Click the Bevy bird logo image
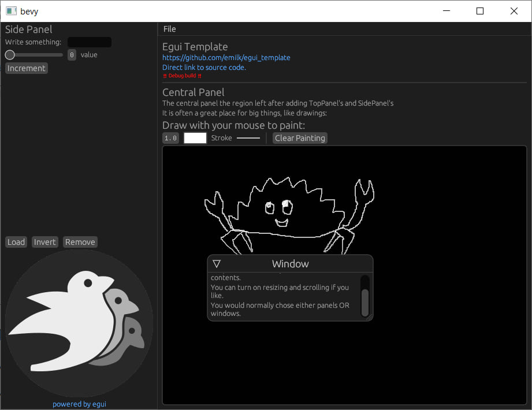This screenshot has height=410, width=532. coord(79,323)
